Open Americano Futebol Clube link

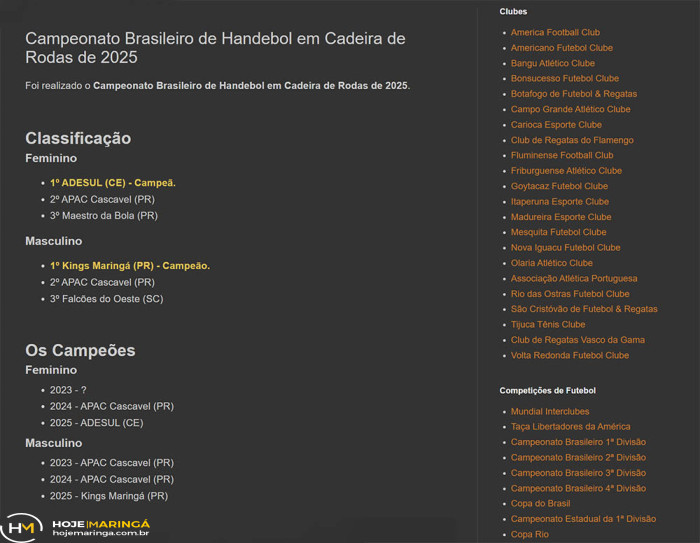(x=562, y=48)
